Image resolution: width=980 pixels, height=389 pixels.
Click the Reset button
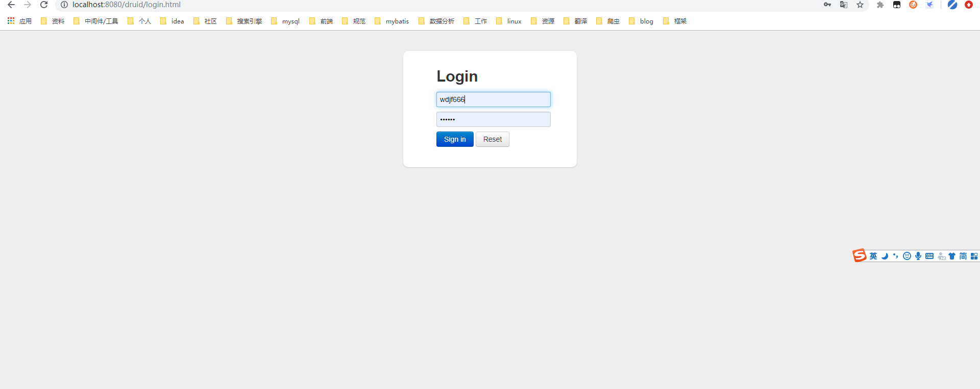tap(493, 139)
